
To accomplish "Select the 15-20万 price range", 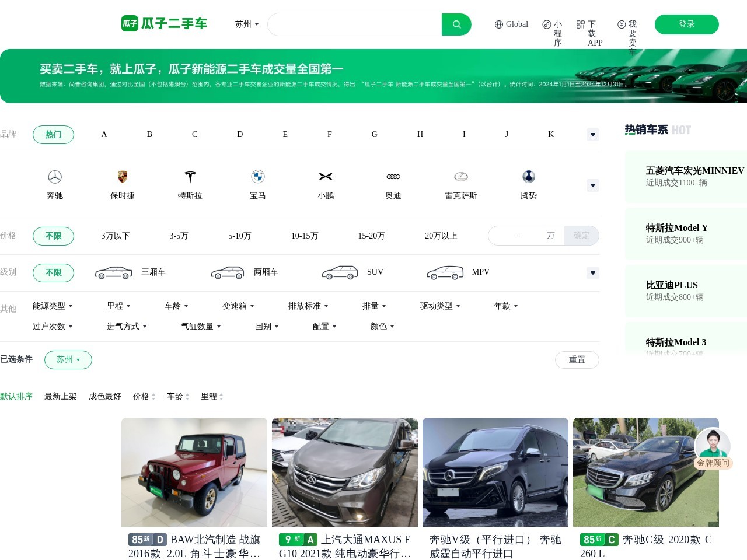I will pyautogui.click(x=372, y=236).
